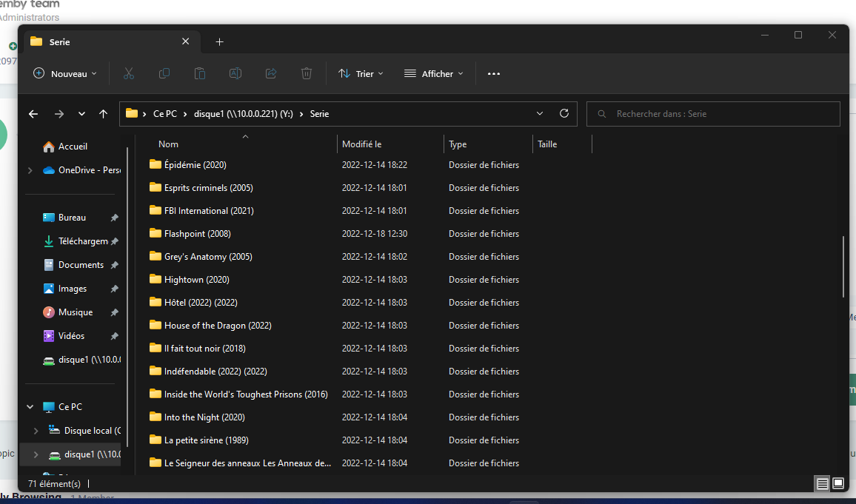Image resolution: width=856 pixels, height=504 pixels.
Task: Go up one folder level
Action: 103,114
